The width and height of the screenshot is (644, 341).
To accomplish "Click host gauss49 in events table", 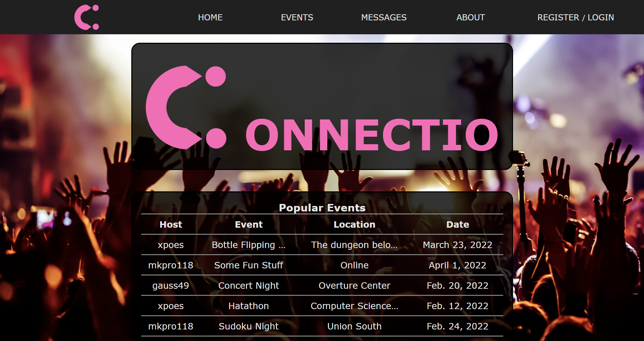I will (170, 286).
